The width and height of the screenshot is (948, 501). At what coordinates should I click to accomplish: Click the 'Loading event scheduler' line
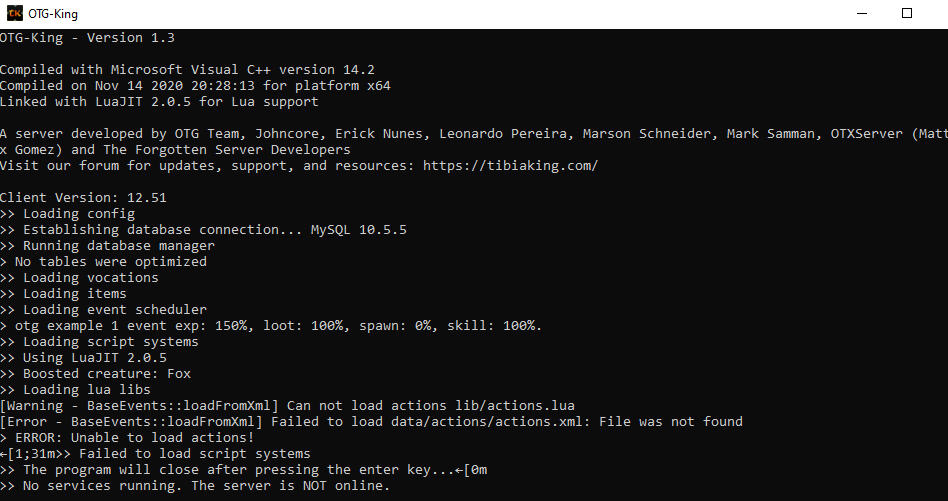[103, 309]
